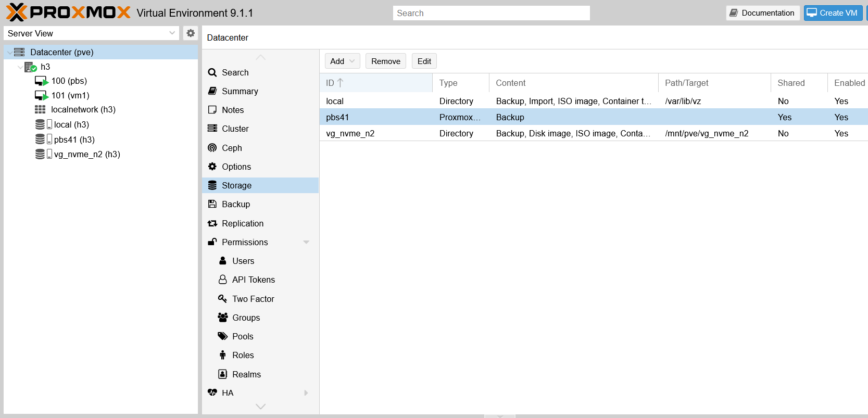Click the Notes sticky-note icon

[x=212, y=110]
